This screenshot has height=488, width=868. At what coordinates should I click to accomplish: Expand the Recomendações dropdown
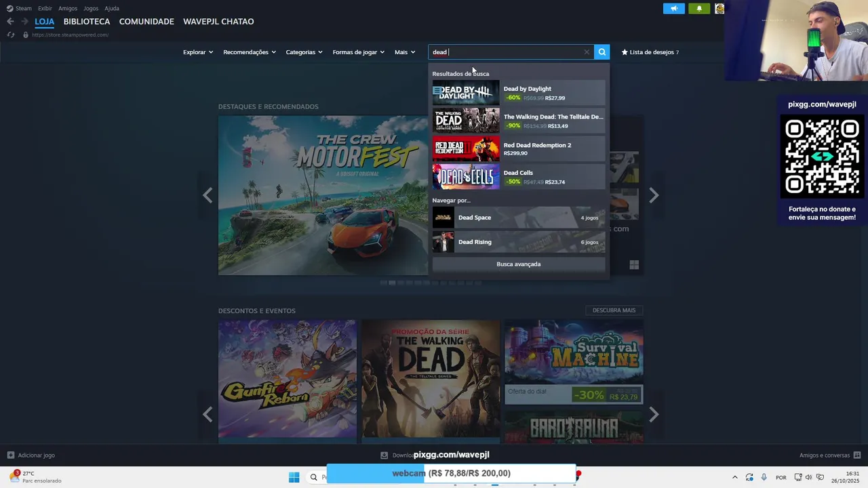[250, 52]
